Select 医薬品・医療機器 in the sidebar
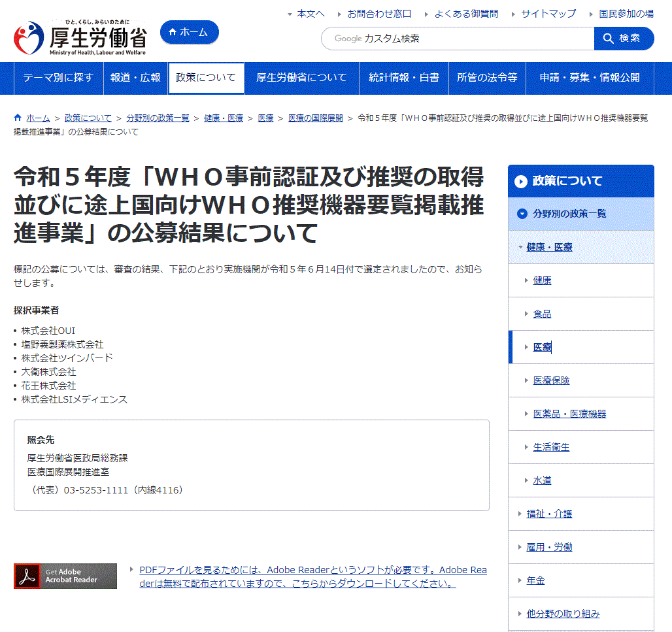Image resolution: width=672 pixels, height=632 pixels. 569,414
